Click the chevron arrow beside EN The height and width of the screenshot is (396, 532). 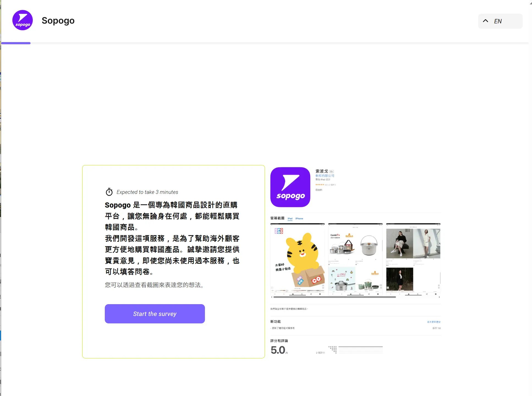486,21
